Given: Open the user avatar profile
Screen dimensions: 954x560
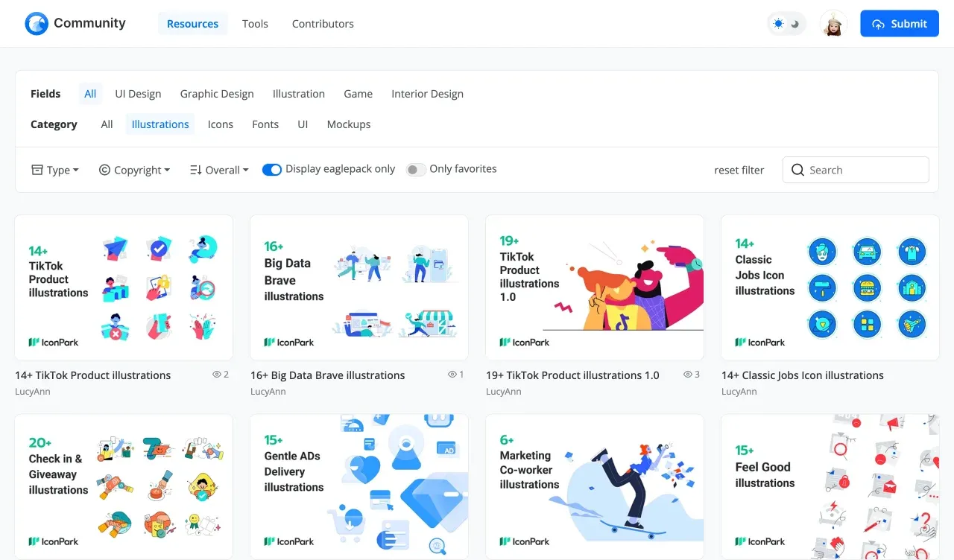Looking at the screenshot, I should [x=833, y=24].
